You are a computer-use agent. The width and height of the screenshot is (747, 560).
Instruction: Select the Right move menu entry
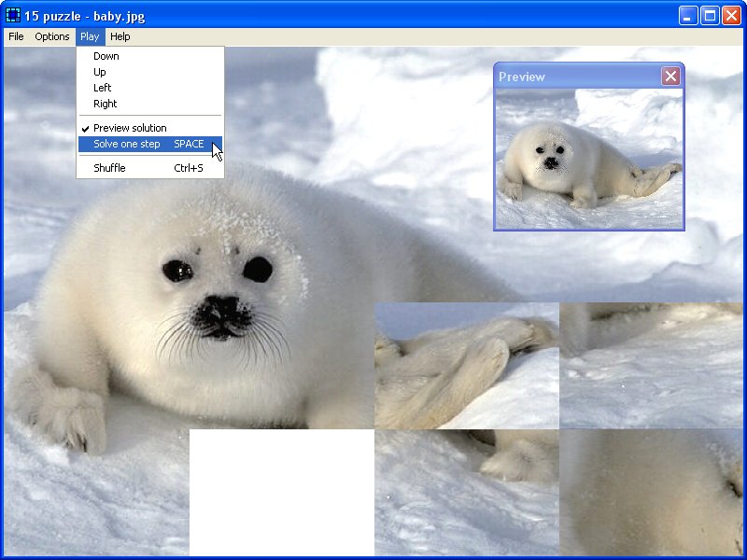click(106, 104)
